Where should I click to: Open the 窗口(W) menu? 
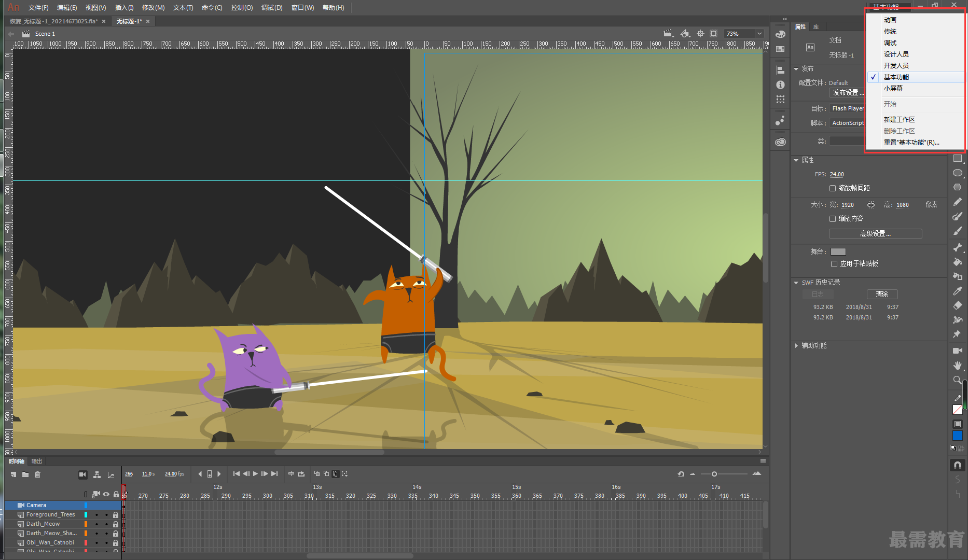302,8
